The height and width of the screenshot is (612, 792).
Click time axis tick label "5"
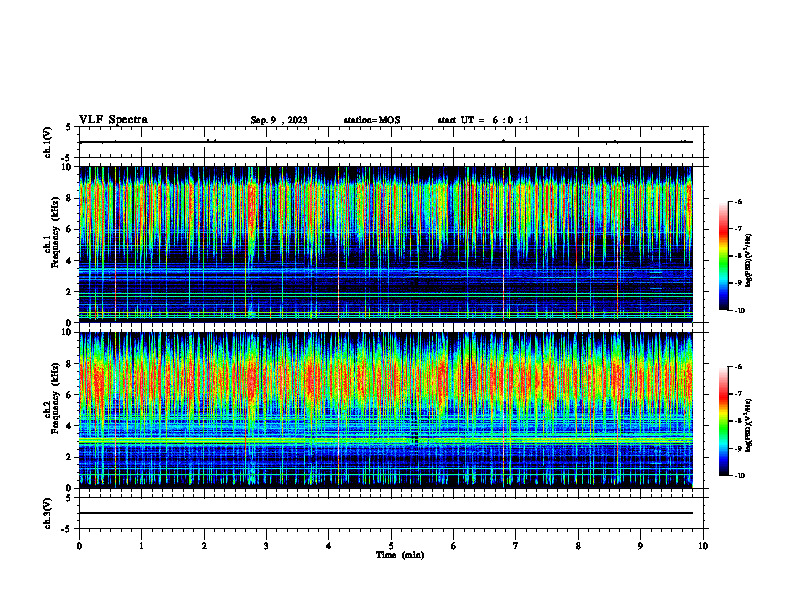(391, 546)
